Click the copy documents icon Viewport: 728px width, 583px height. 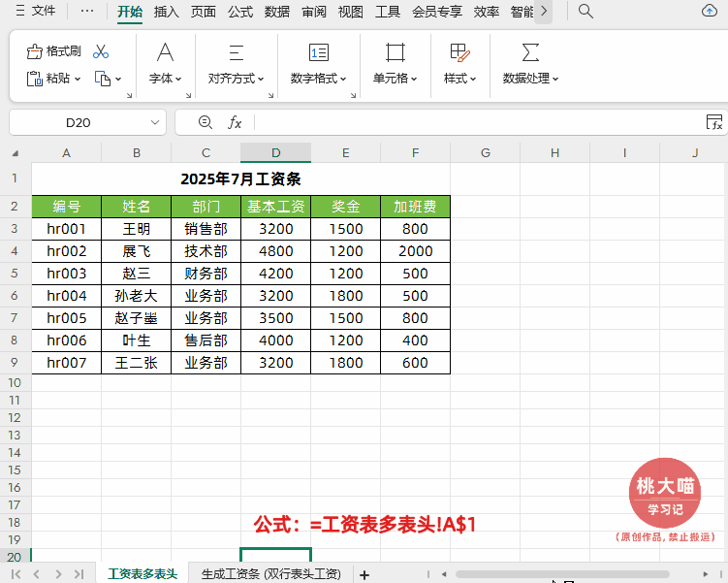102,79
